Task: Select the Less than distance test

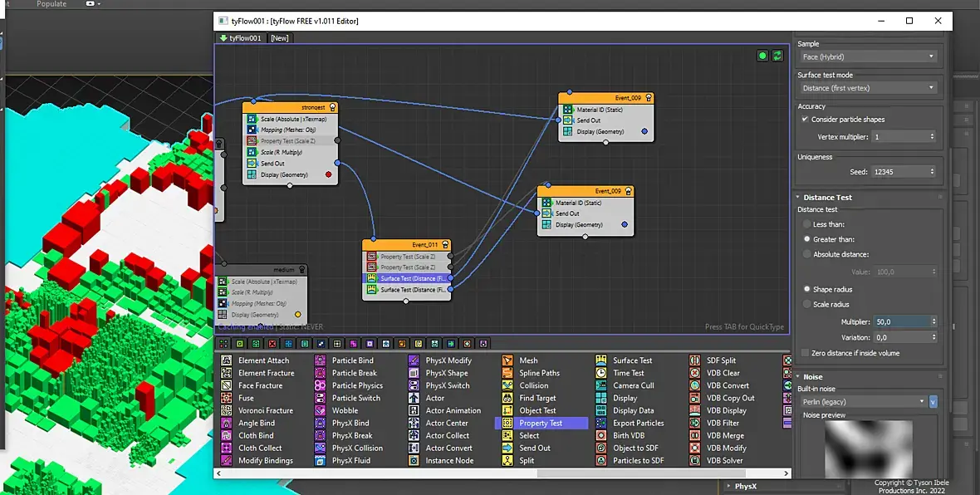Action: (807, 224)
